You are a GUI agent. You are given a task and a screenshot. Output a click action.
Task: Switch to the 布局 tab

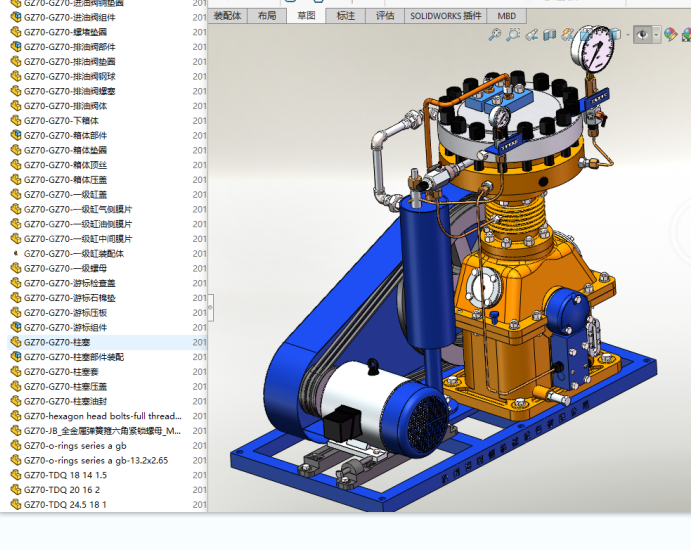click(267, 16)
